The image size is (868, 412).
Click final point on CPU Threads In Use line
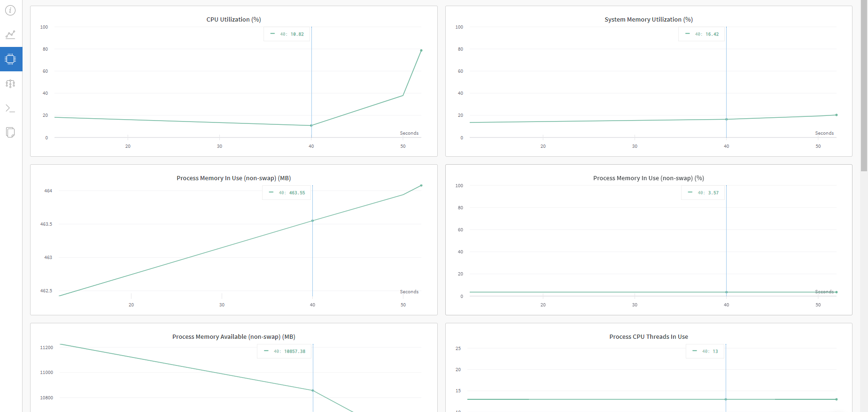click(837, 399)
